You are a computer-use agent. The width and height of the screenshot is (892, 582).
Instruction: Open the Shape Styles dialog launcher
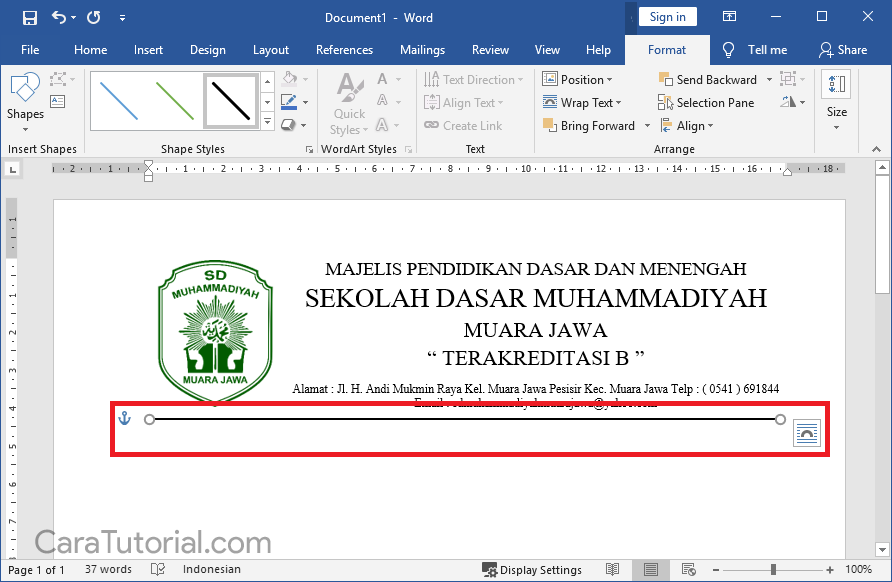pos(309,149)
